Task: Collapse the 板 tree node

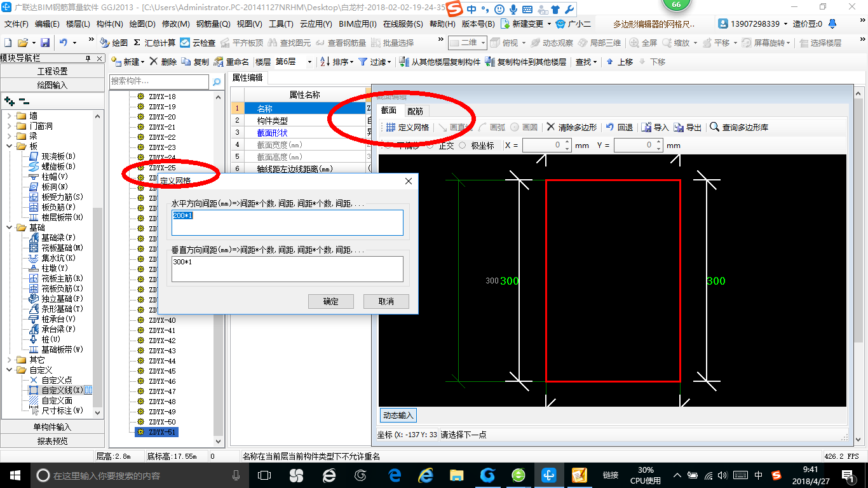Action: click(9, 146)
